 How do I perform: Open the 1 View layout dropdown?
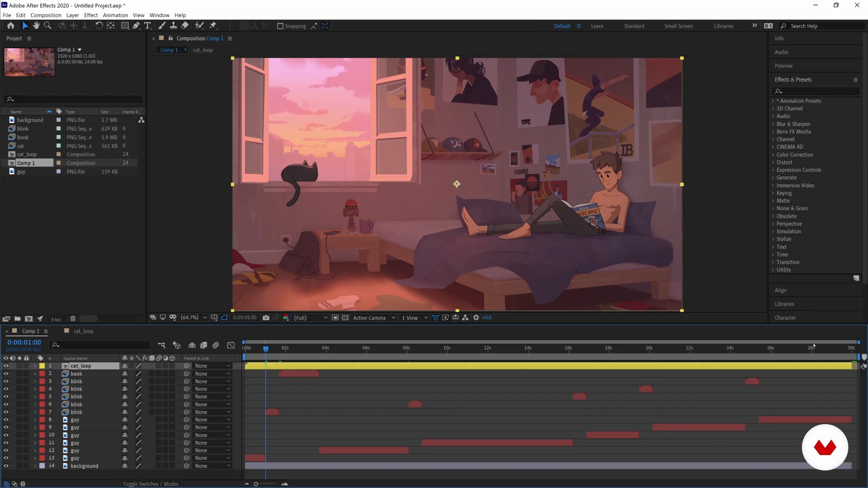415,318
